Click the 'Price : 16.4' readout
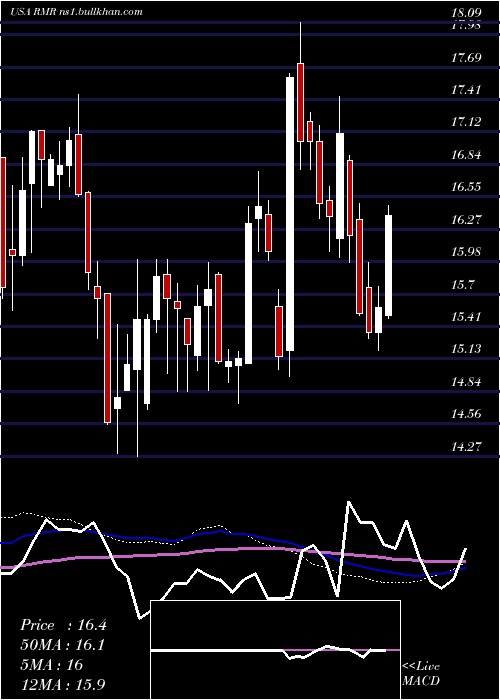The image size is (500, 700). [x=63, y=625]
